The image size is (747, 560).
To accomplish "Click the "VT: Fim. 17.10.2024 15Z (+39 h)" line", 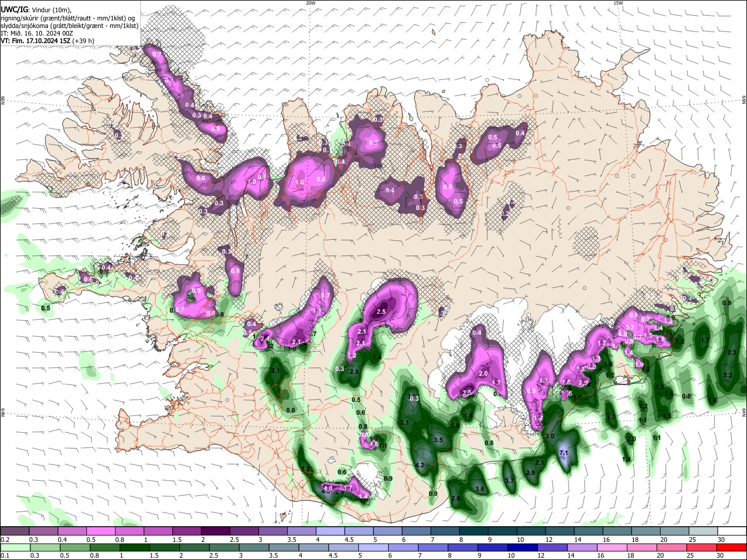I will click(x=47, y=41).
